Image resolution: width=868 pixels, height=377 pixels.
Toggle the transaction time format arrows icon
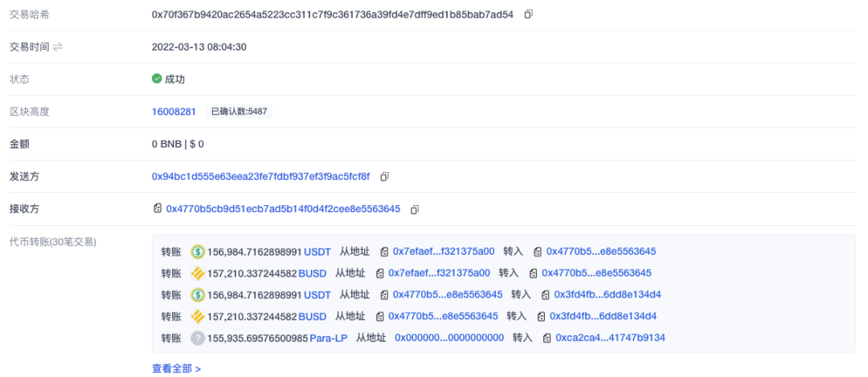(58, 47)
